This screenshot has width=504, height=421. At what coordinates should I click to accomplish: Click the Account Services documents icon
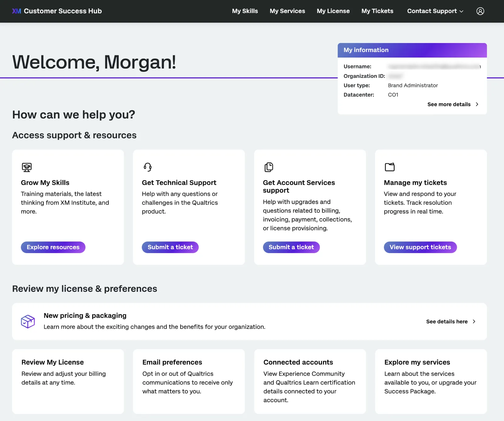point(269,167)
